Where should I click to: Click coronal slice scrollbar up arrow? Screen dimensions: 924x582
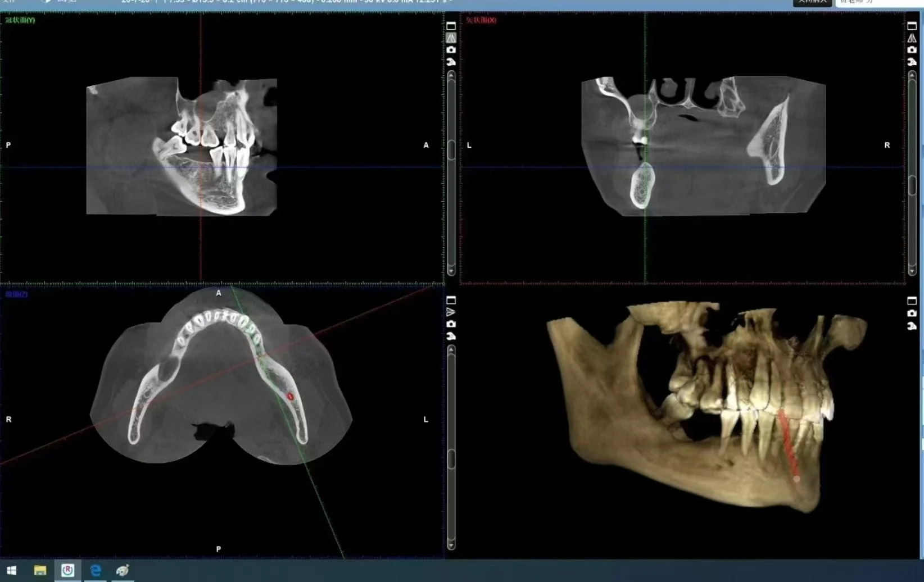[451, 75]
